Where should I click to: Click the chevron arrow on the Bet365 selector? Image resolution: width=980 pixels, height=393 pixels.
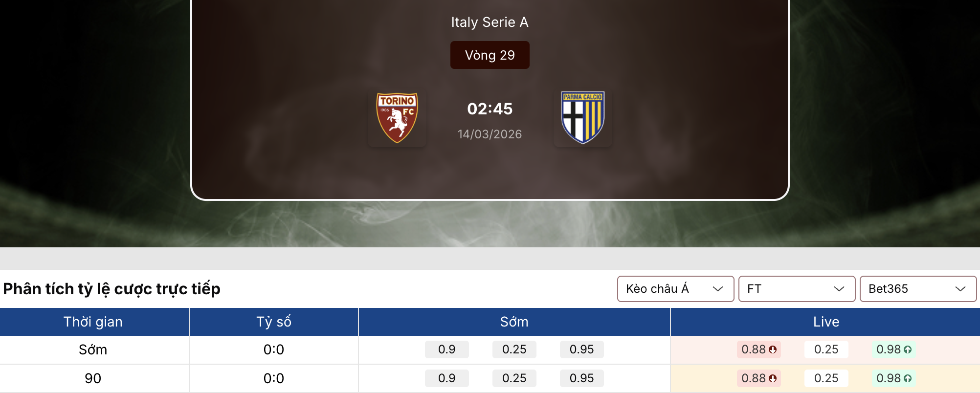pos(960,289)
